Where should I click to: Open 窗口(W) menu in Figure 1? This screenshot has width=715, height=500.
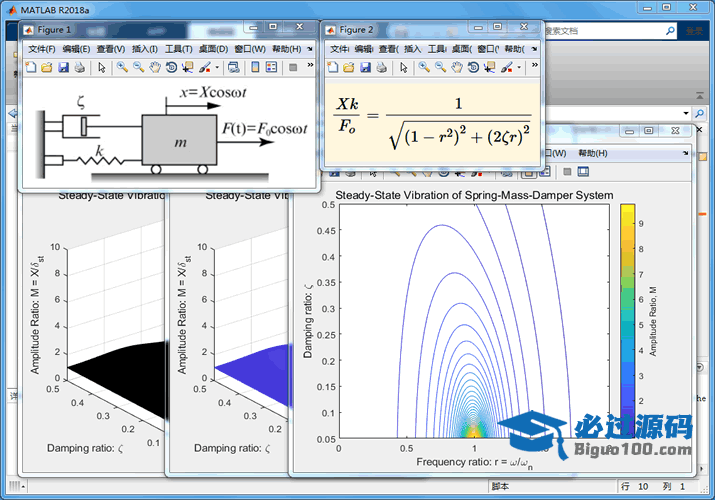[x=250, y=49]
